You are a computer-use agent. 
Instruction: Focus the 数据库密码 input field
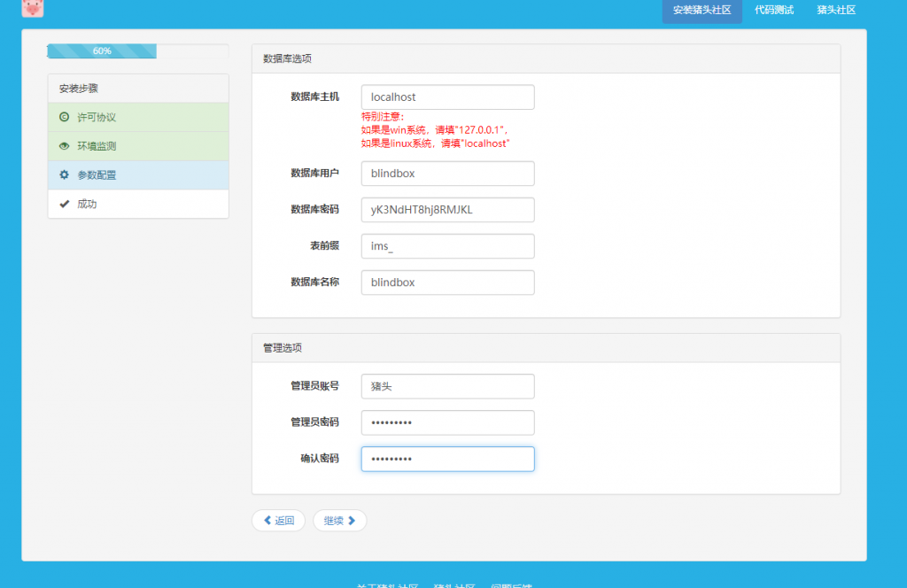tap(447, 210)
